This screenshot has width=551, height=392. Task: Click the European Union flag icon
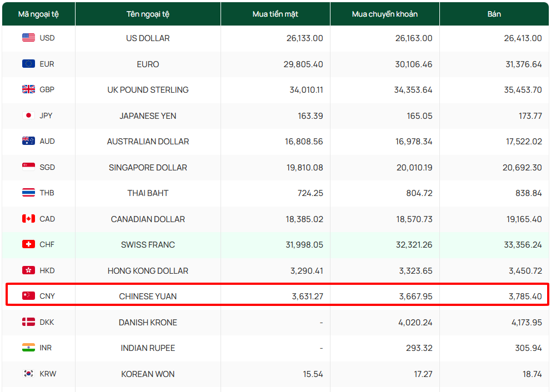coord(28,64)
